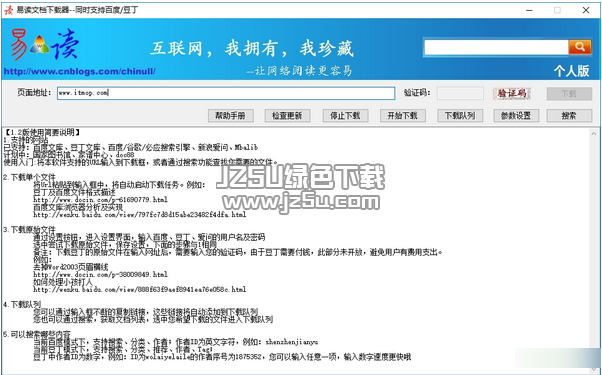Click the docin p-61690779.html URL text
The height and width of the screenshot is (375, 602).
coord(100,200)
